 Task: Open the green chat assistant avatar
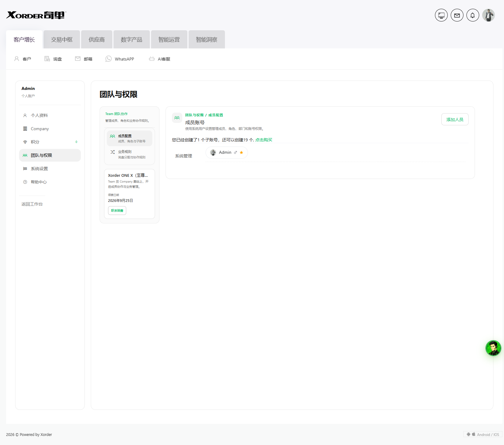point(493,348)
